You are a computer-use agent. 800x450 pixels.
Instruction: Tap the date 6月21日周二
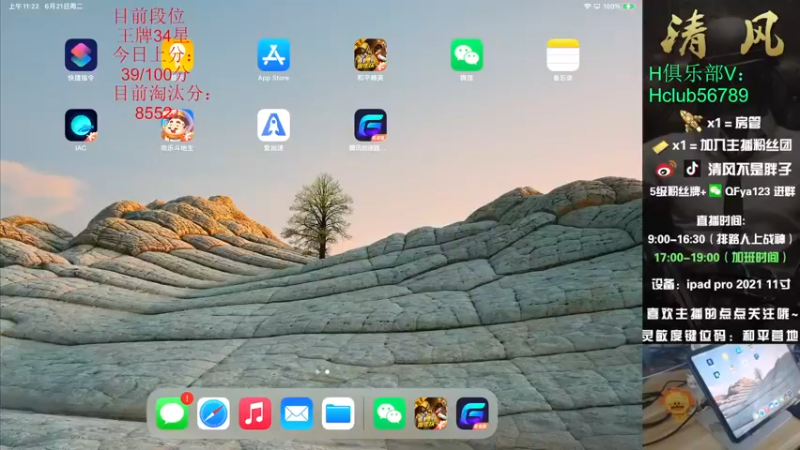(64, 6)
